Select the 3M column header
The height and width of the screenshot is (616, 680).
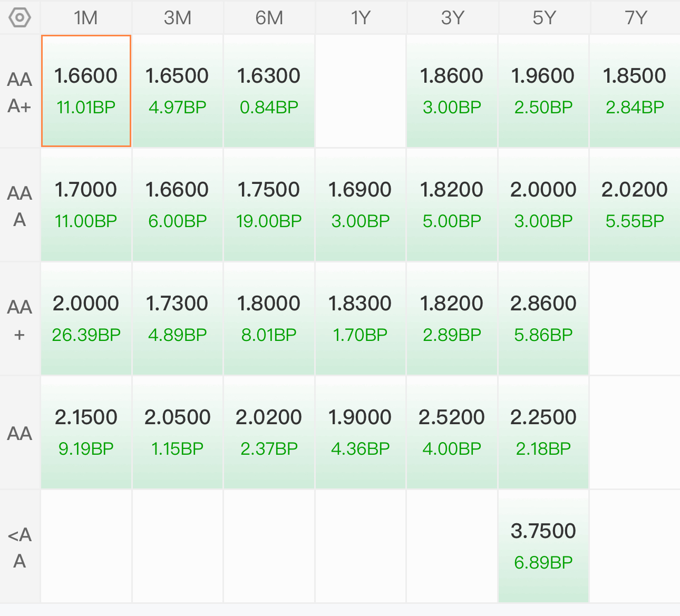[178, 17]
